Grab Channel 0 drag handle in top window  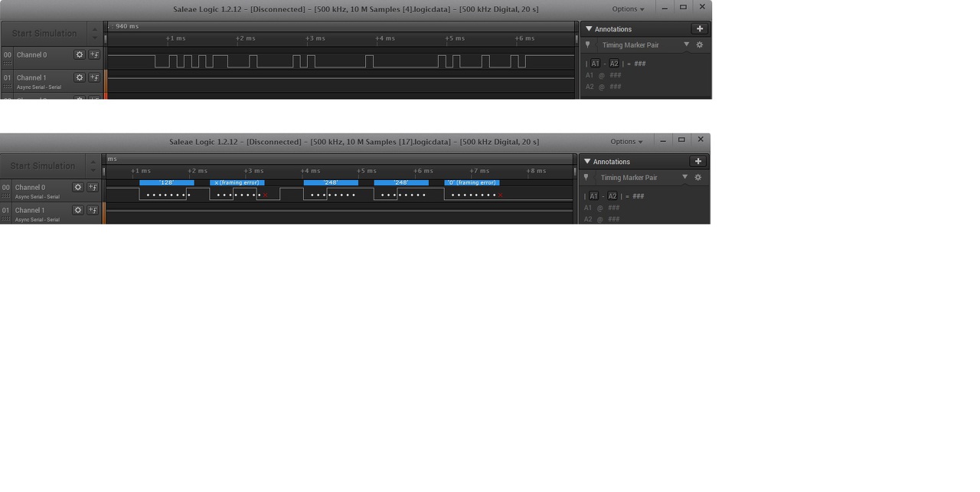(x=7, y=64)
